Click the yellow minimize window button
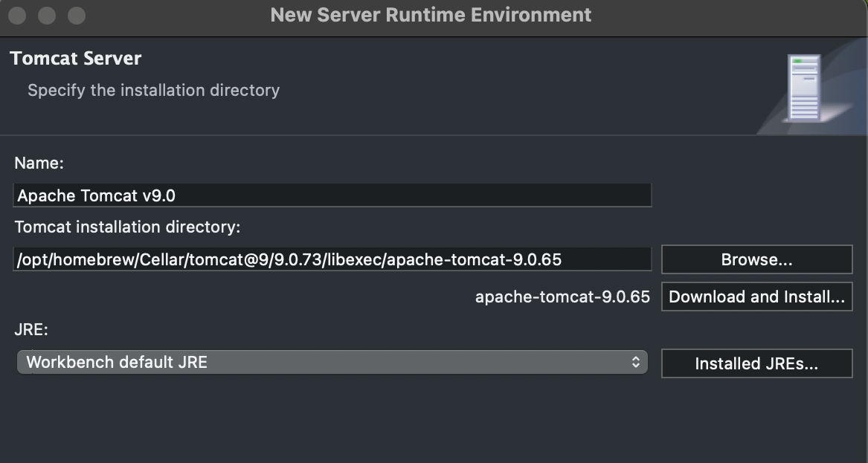Image resolution: width=868 pixels, height=463 pixels. click(x=47, y=16)
